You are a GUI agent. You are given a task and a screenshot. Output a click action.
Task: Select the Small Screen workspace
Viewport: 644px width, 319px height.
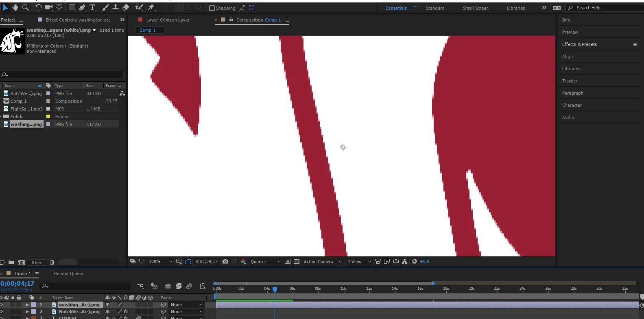[476, 8]
